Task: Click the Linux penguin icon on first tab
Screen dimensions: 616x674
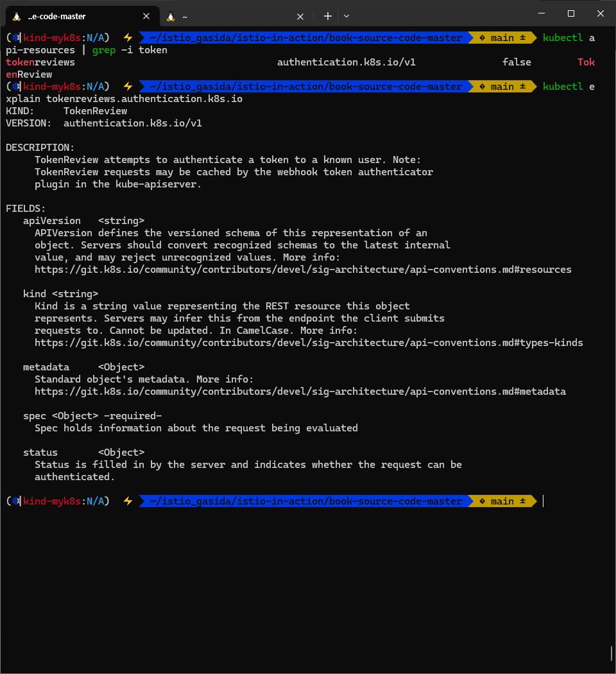Action: 17,16
